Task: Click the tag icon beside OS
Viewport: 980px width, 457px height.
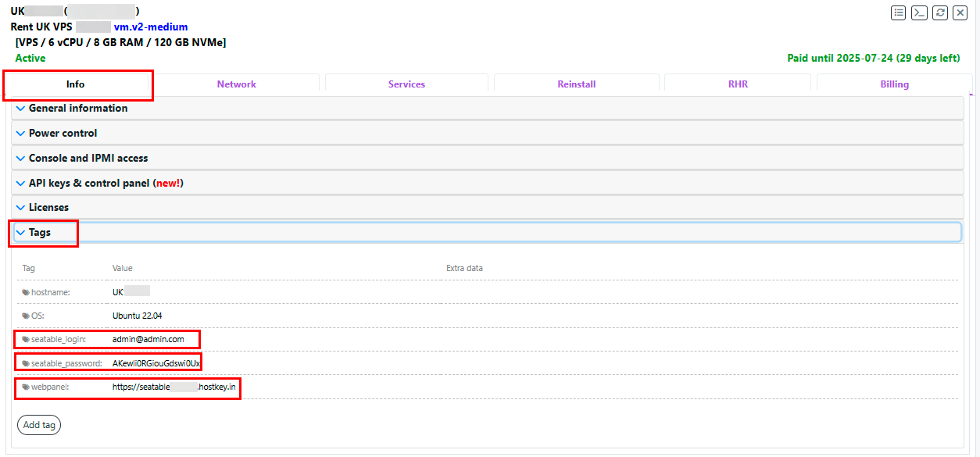Action: pyautogui.click(x=26, y=316)
